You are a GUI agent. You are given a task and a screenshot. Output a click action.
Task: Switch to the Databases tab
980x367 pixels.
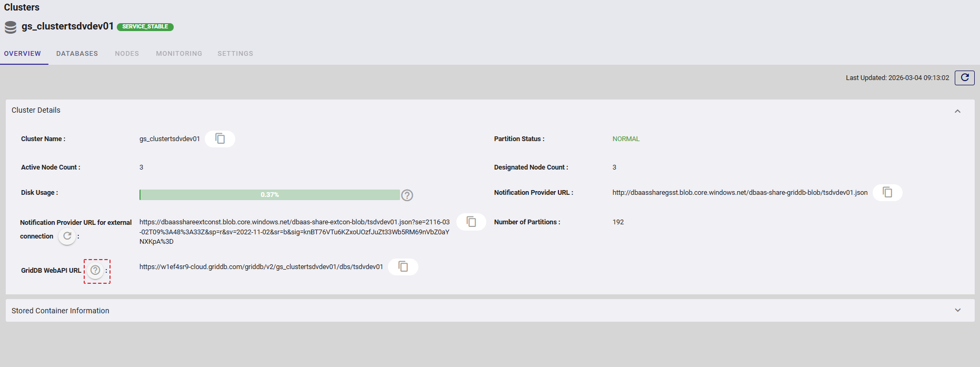pos(77,54)
